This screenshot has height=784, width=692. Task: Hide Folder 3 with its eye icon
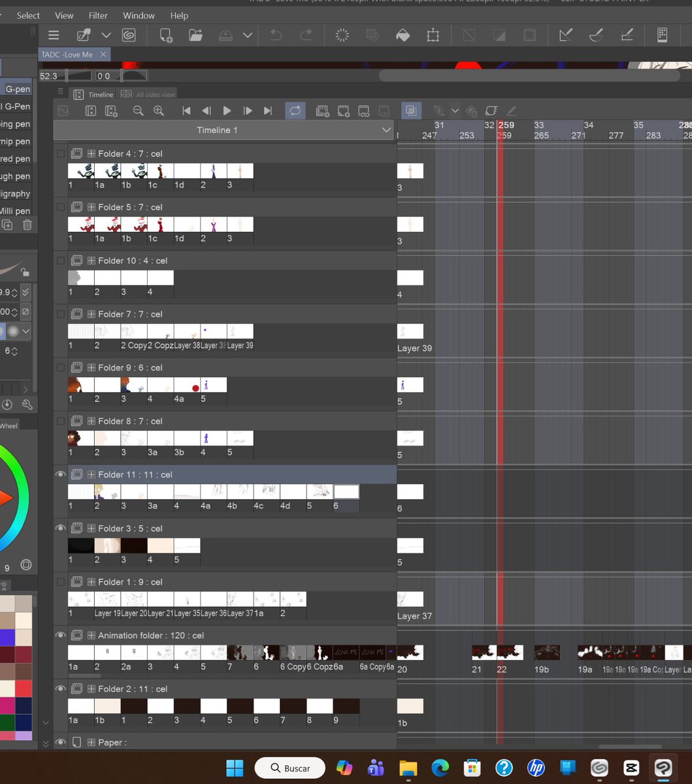pos(61,528)
